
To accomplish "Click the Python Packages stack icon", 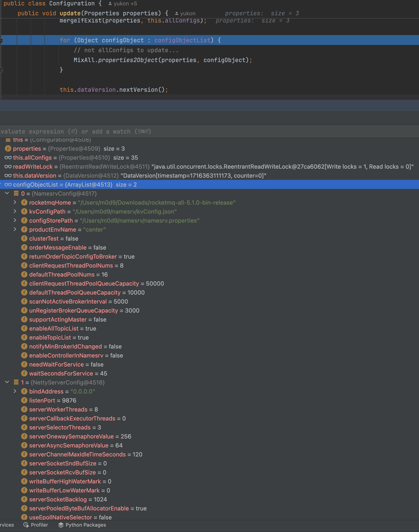I will [x=61, y=525].
